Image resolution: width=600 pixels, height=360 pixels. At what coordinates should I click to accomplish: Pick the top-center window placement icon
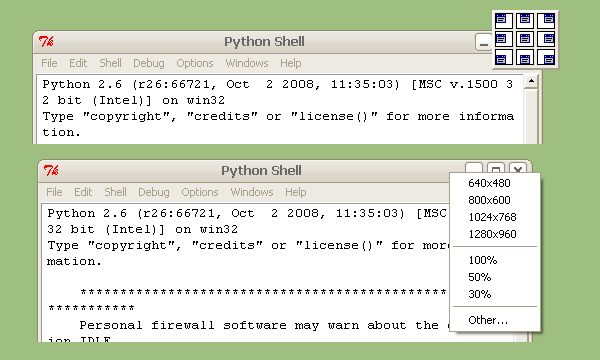pos(525,20)
